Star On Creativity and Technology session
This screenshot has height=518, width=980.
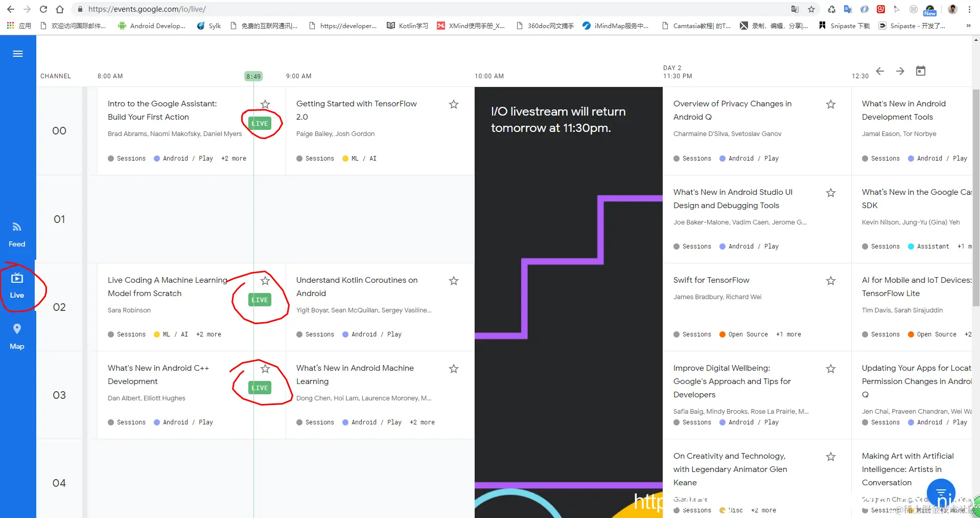coord(831,457)
